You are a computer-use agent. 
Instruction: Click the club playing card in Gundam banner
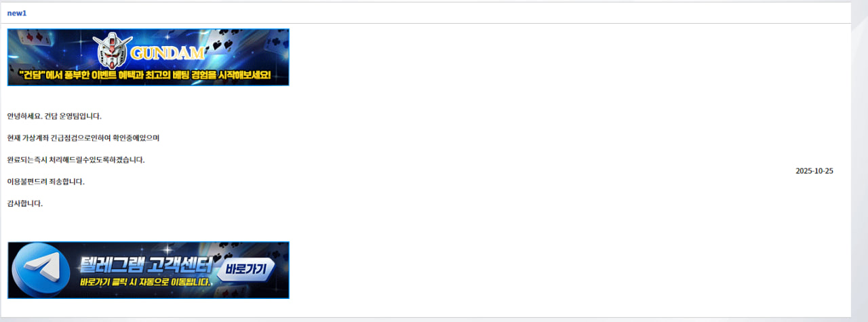pos(277,45)
